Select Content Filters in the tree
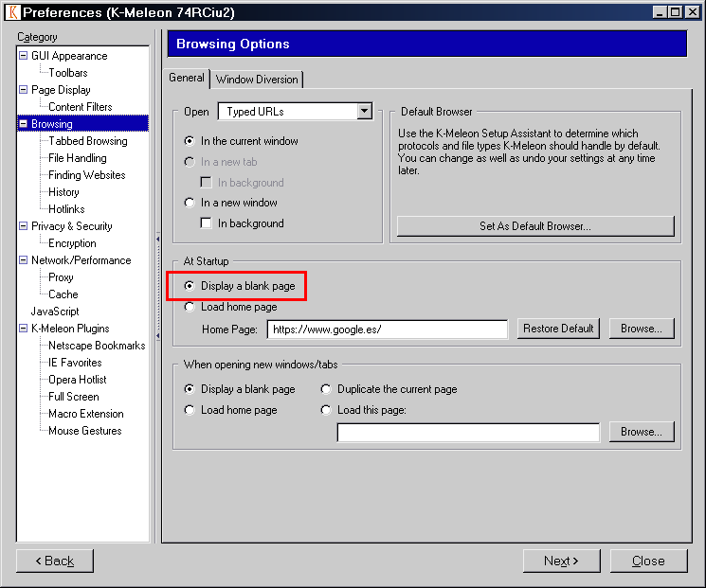Viewport: 706px width, 588px height. click(81, 107)
